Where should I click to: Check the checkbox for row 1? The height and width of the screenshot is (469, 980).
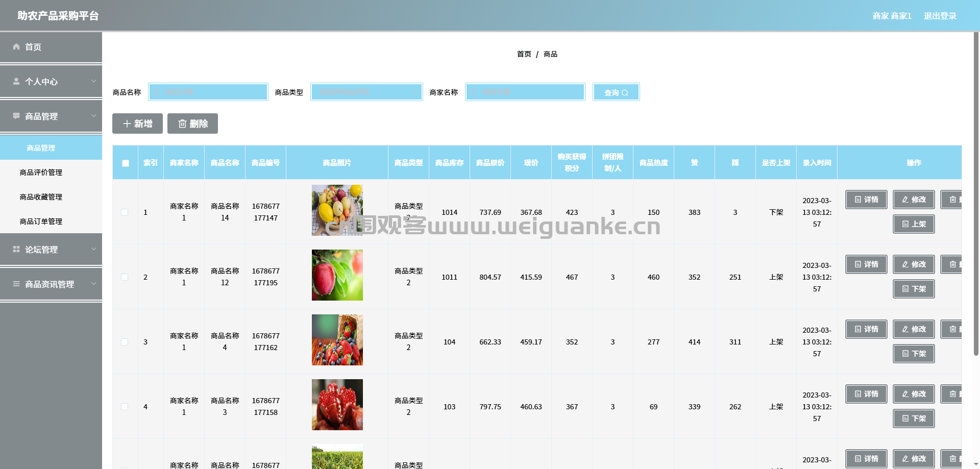pyautogui.click(x=125, y=212)
